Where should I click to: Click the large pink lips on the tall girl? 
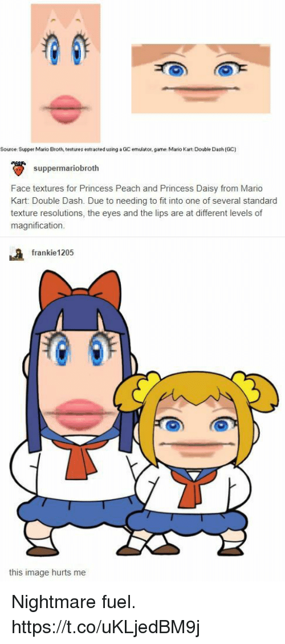82,412
